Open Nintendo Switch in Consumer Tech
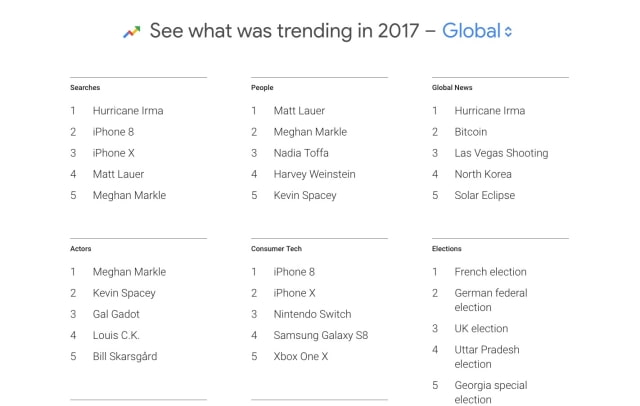The width and height of the screenshot is (640, 406). coord(312,314)
